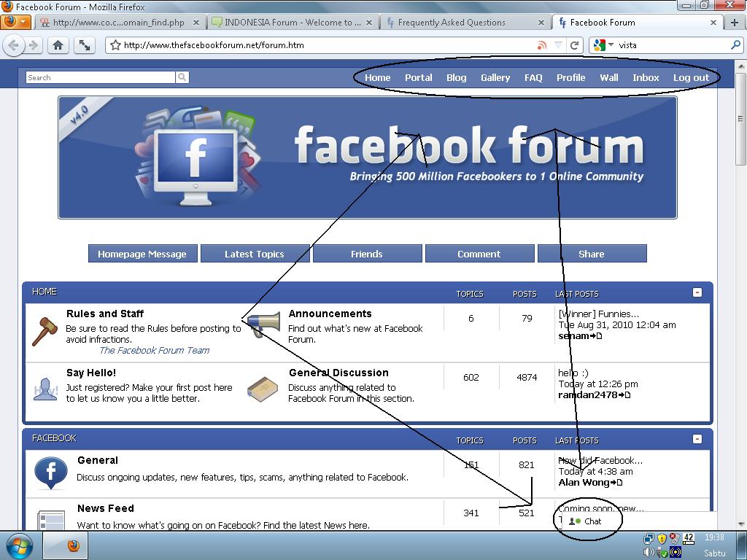Open Home in forum navigation
The width and height of the screenshot is (747, 560).
[377, 77]
